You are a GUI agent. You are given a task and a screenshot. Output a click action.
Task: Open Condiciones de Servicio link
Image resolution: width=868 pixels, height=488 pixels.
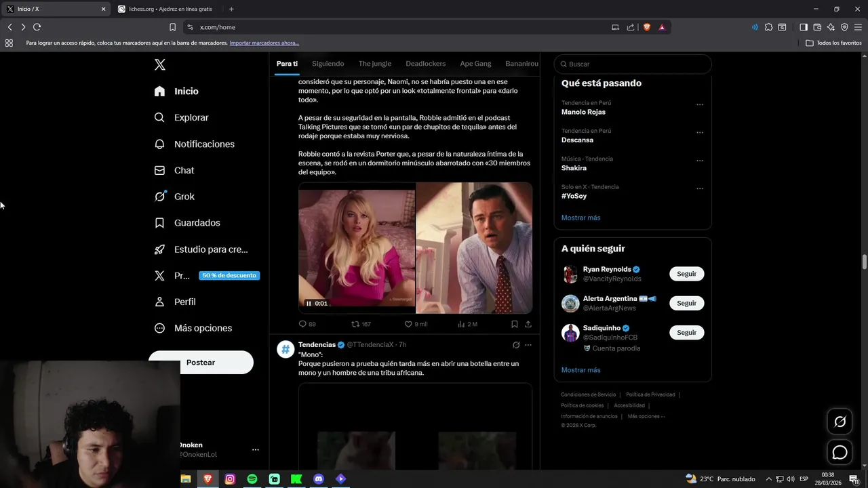(x=588, y=394)
